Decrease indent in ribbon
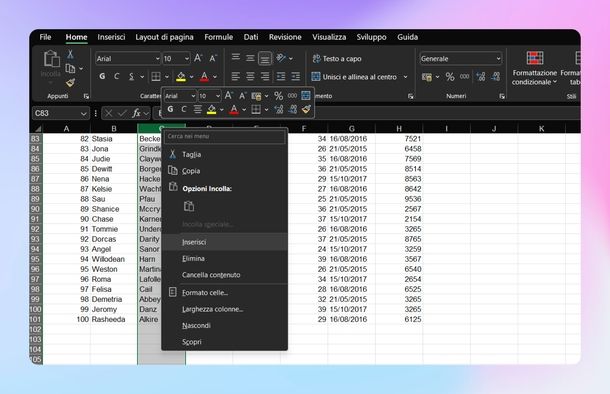This screenshot has height=394, width=610. [x=281, y=76]
